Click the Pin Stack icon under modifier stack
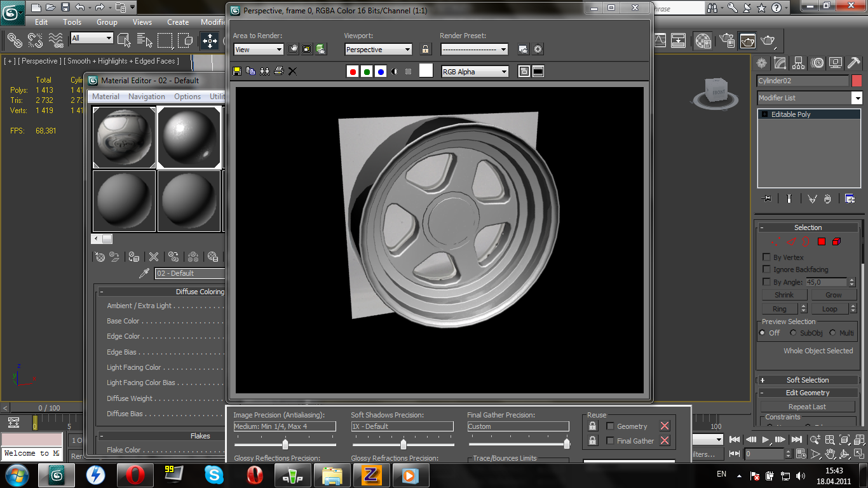This screenshot has height=488, width=868. click(x=766, y=199)
